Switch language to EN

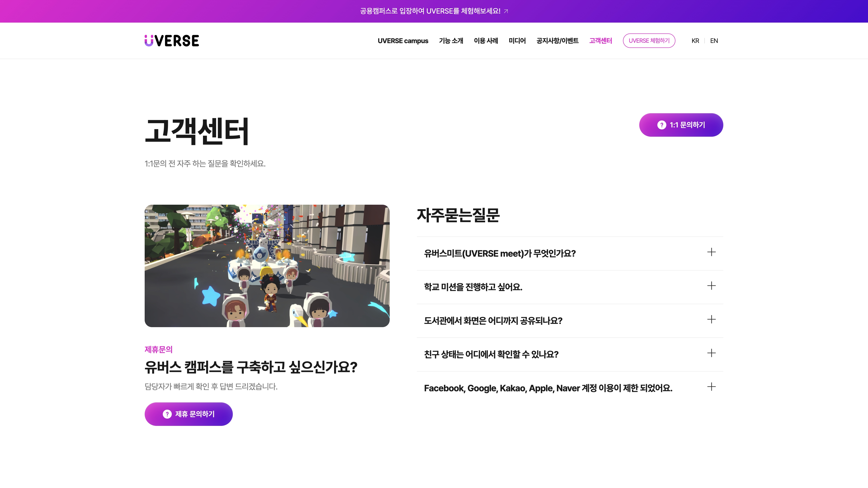pos(714,41)
